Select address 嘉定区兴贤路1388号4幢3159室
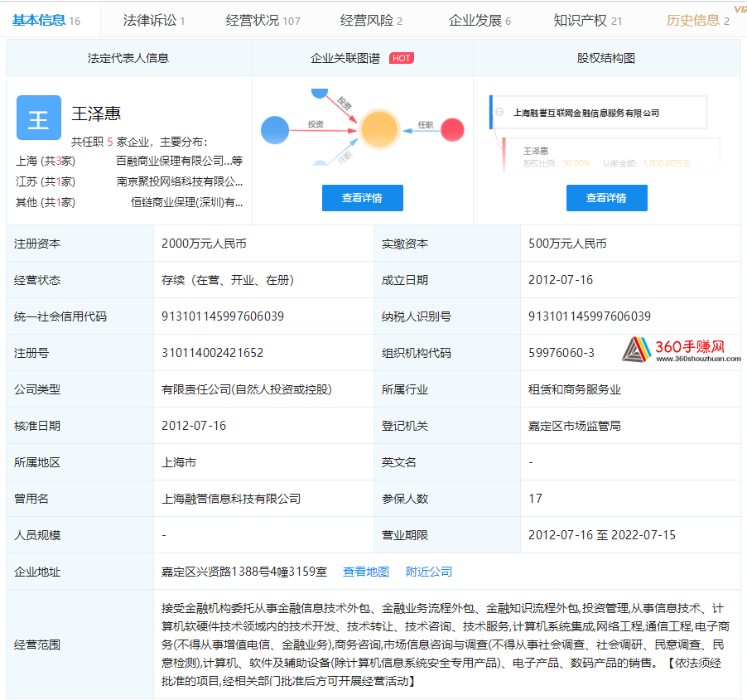The image size is (747, 700). (x=244, y=572)
